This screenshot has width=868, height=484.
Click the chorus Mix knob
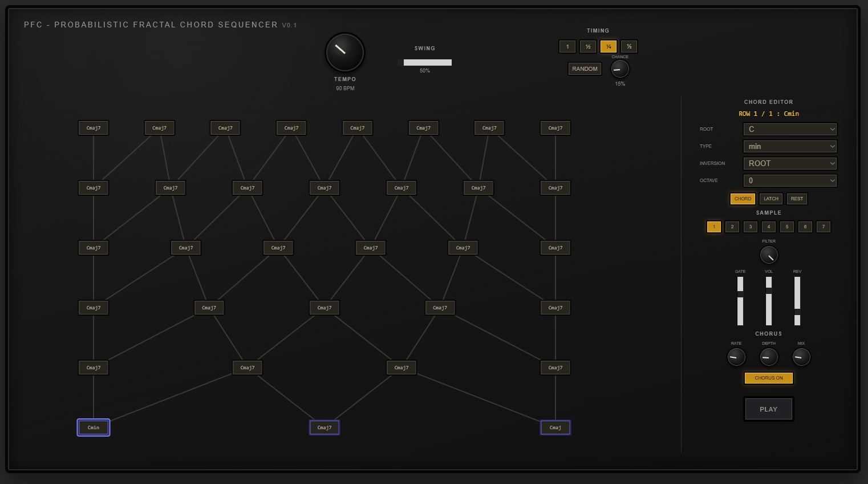(x=801, y=357)
